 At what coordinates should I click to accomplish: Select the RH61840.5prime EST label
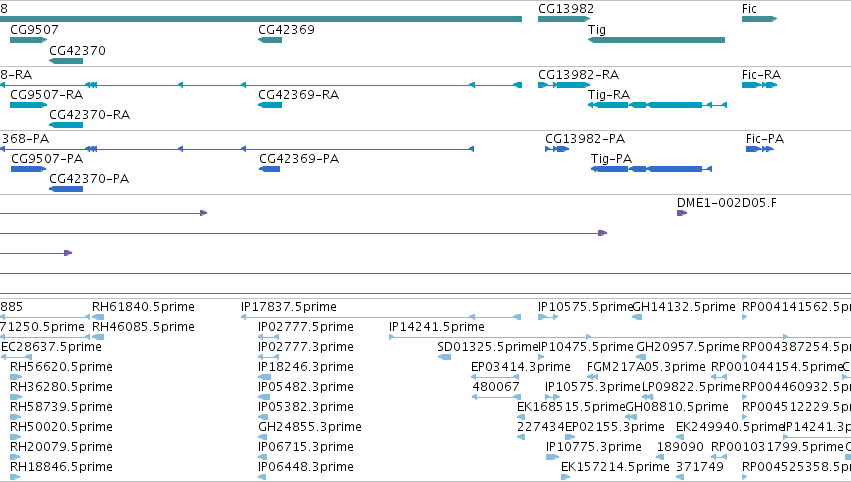[143, 307]
